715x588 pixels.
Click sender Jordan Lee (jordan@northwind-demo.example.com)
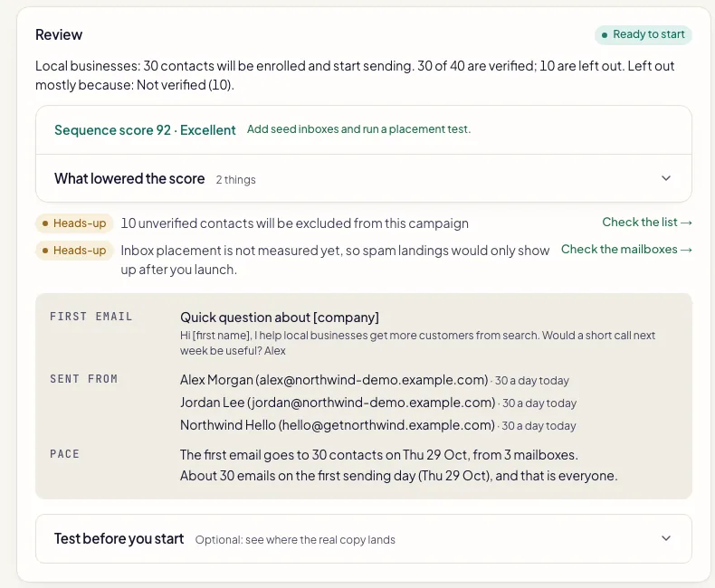coord(338,403)
